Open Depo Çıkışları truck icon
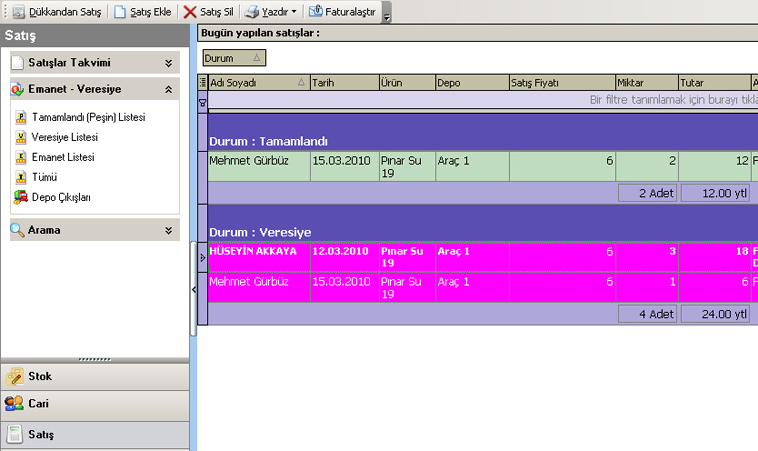 click(x=19, y=197)
